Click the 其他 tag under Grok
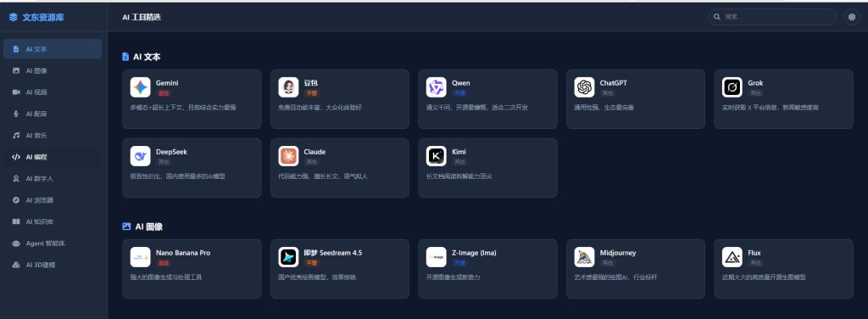 pyautogui.click(x=755, y=93)
